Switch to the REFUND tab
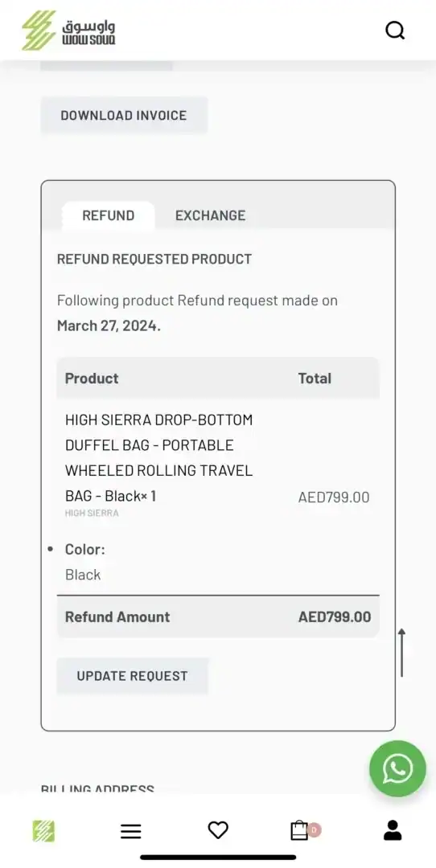This screenshot has height=868, width=436. coord(108,215)
